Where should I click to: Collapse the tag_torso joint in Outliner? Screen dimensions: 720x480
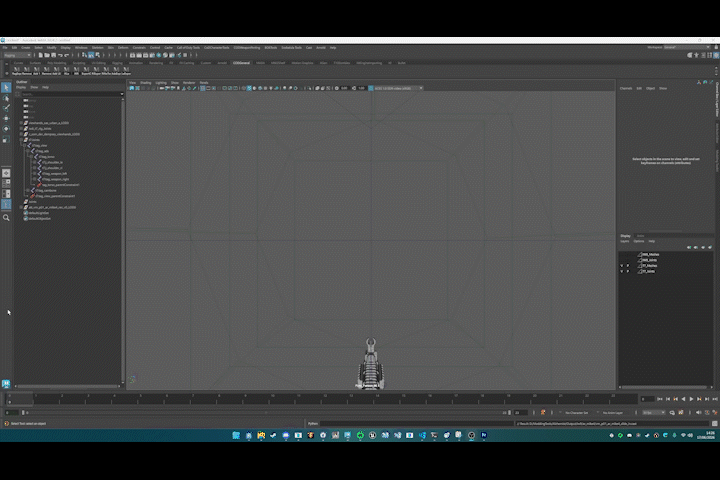31,157
